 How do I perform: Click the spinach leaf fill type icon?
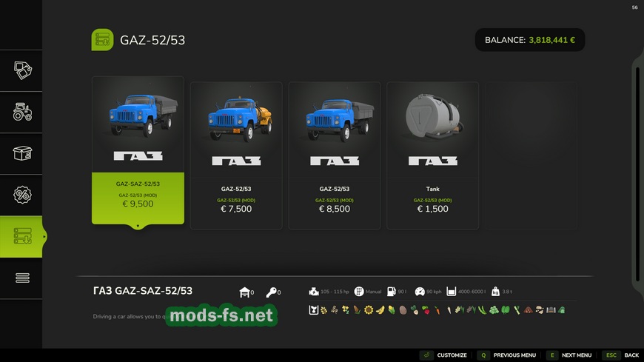(505, 310)
